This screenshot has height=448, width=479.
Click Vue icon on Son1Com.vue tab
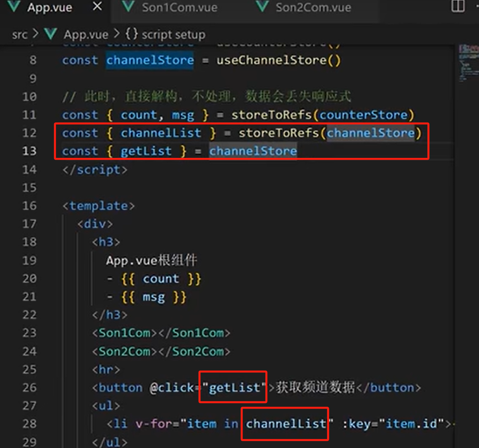coord(128,7)
